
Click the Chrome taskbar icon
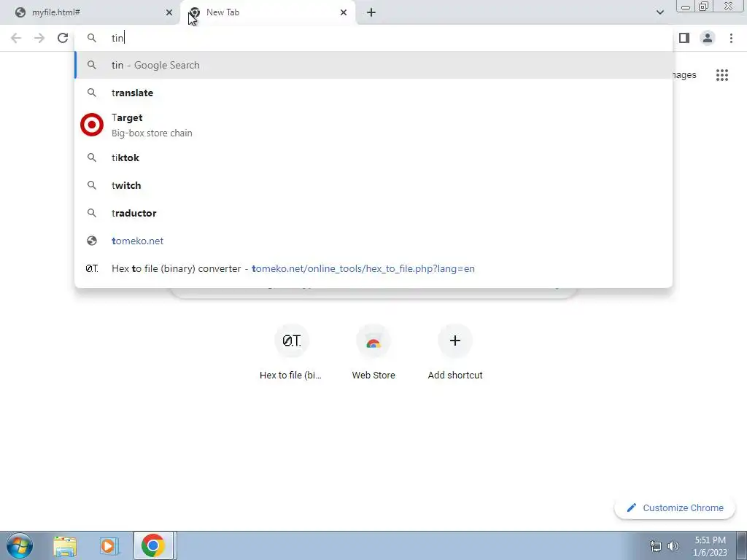tap(153, 545)
